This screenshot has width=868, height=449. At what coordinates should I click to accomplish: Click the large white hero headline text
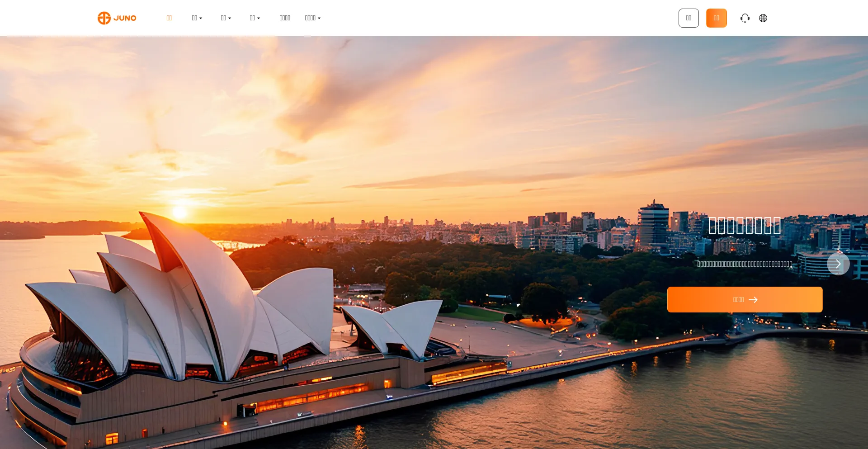coord(744,225)
